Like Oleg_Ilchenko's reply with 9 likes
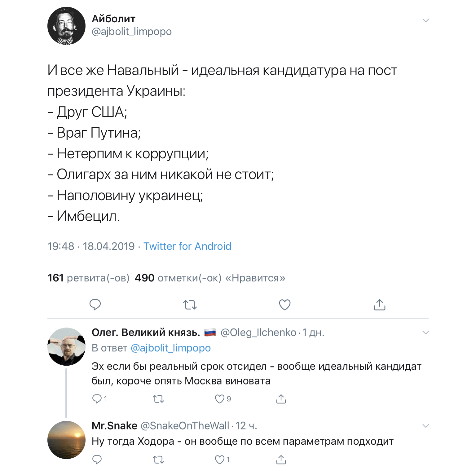476x471 pixels. tap(220, 399)
